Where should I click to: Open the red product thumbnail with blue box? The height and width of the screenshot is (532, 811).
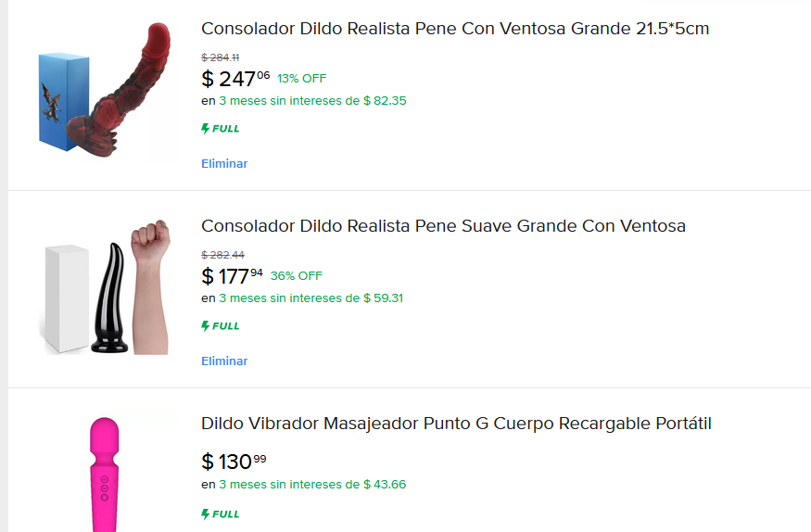point(107,93)
